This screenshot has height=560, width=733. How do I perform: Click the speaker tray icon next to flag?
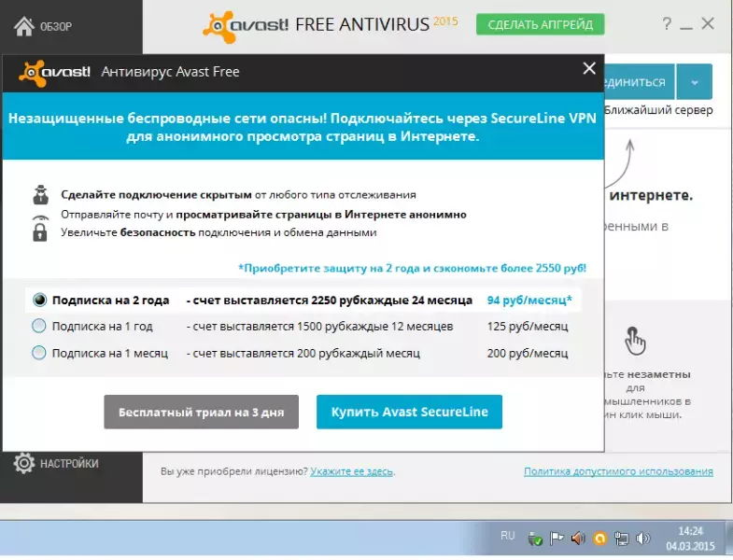pos(578,539)
